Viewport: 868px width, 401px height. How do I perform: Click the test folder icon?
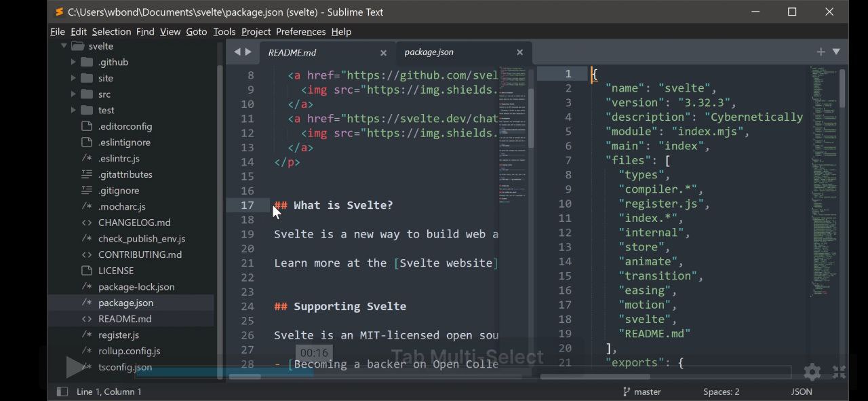87,110
